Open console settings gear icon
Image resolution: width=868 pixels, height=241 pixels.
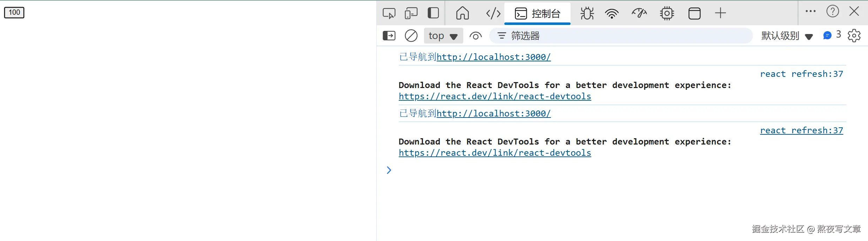pos(854,36)
